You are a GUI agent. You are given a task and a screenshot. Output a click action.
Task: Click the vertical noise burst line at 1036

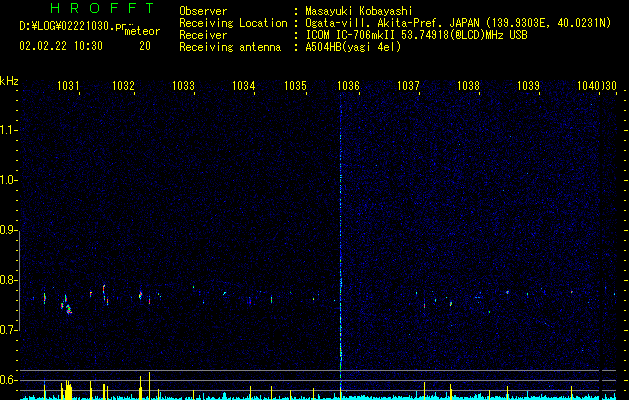click(x=341, y=241)
